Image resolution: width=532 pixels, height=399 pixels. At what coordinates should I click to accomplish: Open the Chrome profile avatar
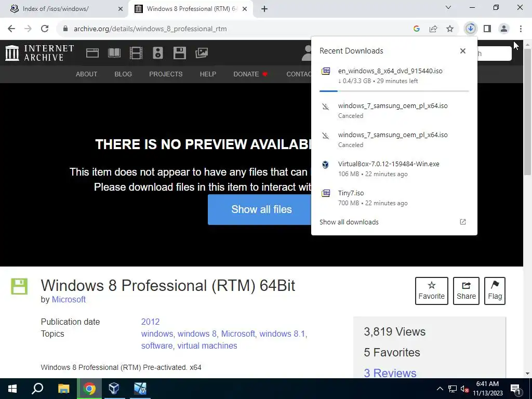click(504, 29)
